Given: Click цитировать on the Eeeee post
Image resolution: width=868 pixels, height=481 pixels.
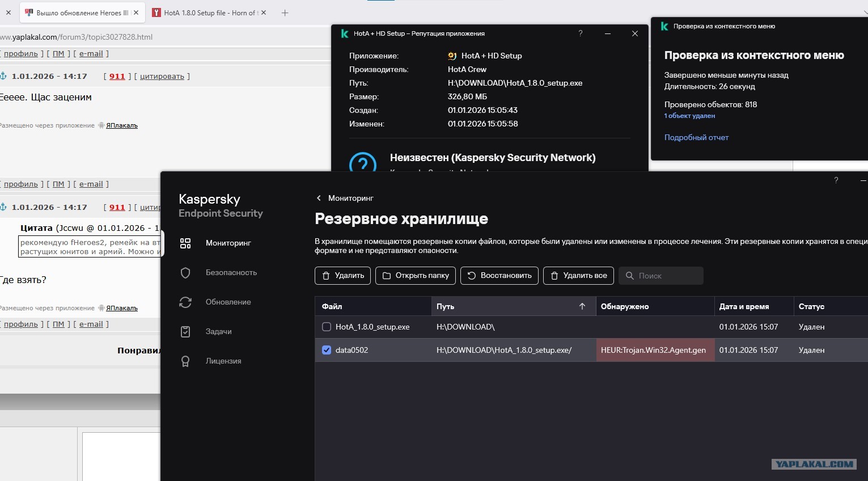Looking at the screenshot, I should (162, 76).
